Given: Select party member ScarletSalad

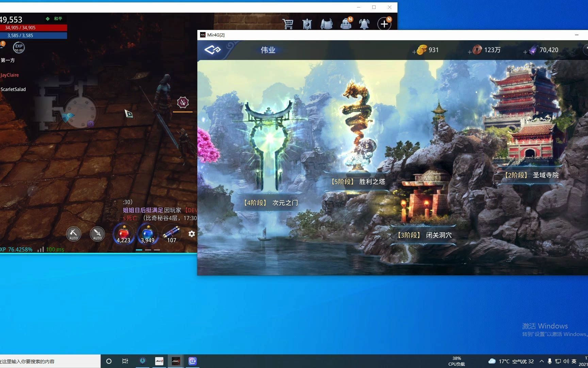Looking at the screenshot, I should click(13, 89).
